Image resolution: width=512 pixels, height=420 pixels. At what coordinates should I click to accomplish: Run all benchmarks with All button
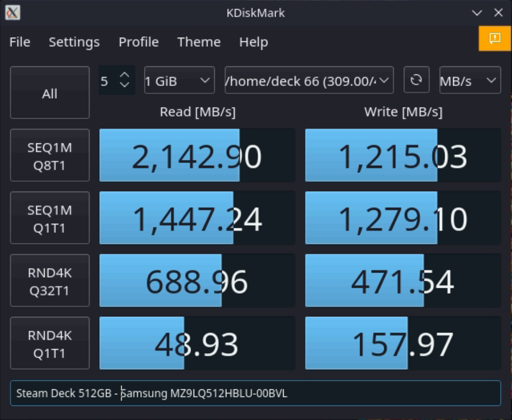pyautogui.click(x=50, y=93)
